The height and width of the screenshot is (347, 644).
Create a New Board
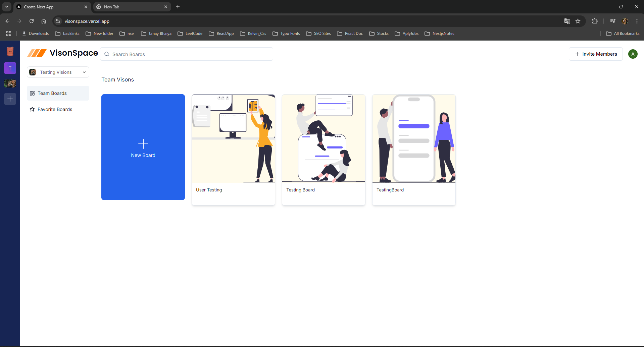(x=143, y=147)
